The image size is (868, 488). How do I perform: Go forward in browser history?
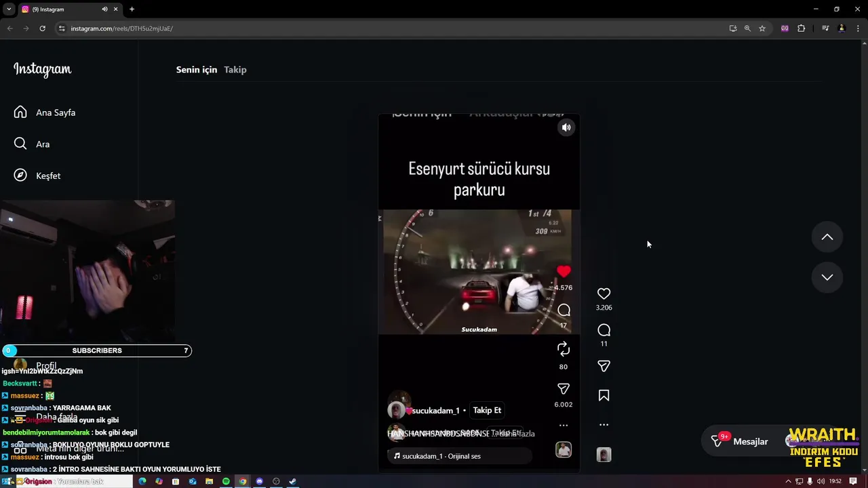click(x=26, y=28)
